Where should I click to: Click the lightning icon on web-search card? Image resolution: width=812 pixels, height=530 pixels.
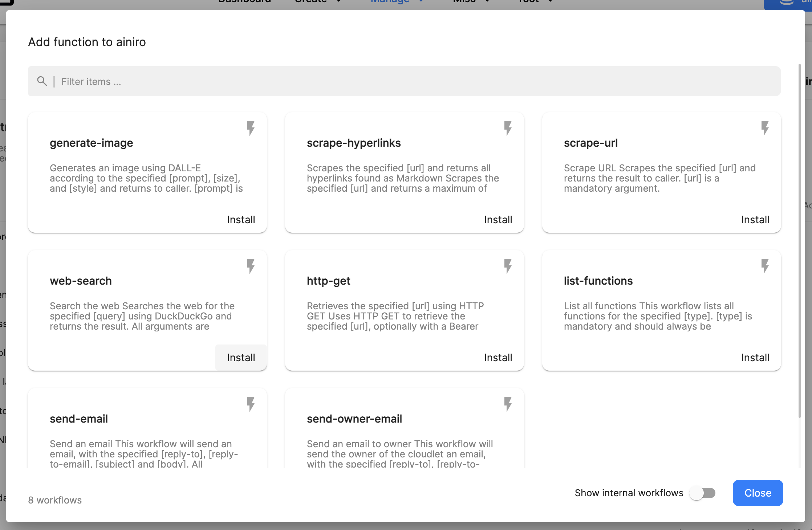point(251,266)
